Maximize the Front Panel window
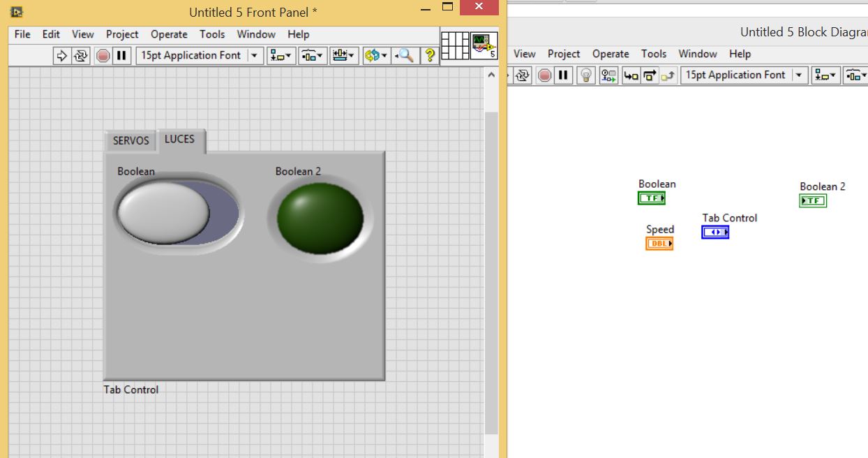The height and width of the screenshot is (458, 868). (447, 8)
